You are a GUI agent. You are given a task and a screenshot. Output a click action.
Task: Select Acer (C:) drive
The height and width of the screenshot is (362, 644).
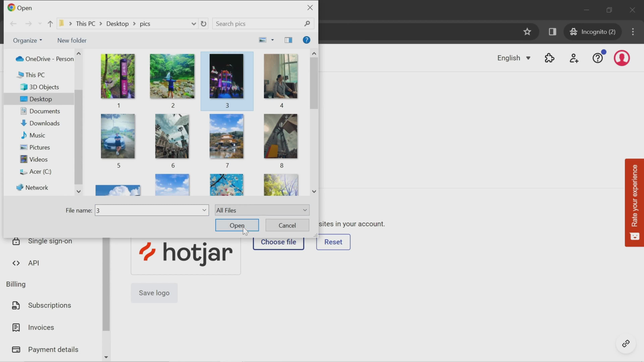pyautogui.click(x=36, y=171)
